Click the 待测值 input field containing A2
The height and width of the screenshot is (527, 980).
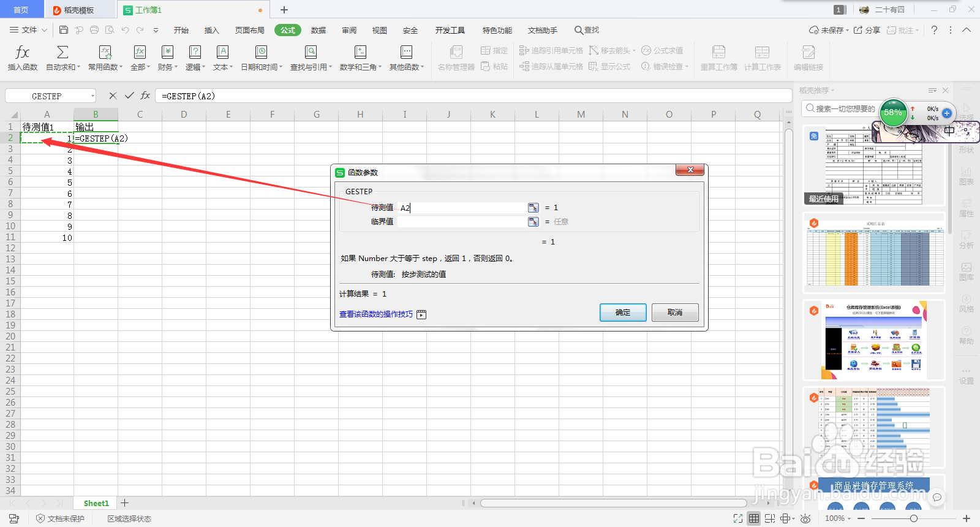point(462,208)
